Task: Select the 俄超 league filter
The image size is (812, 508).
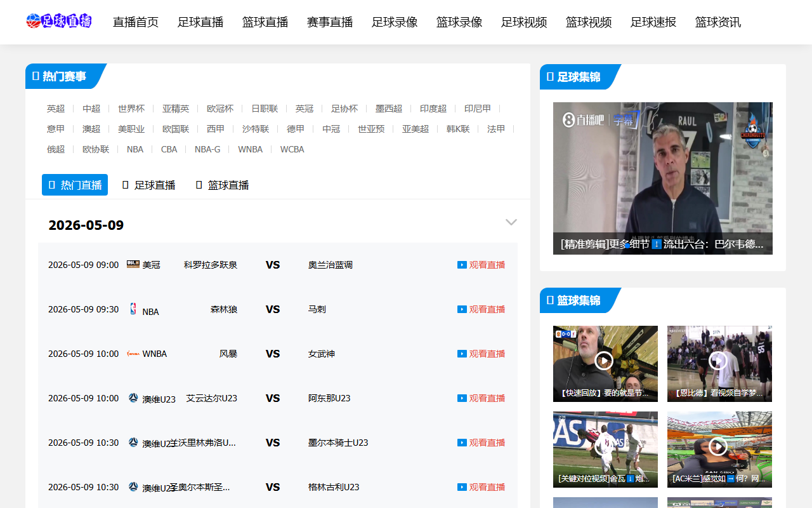Action: pos(56,149)
